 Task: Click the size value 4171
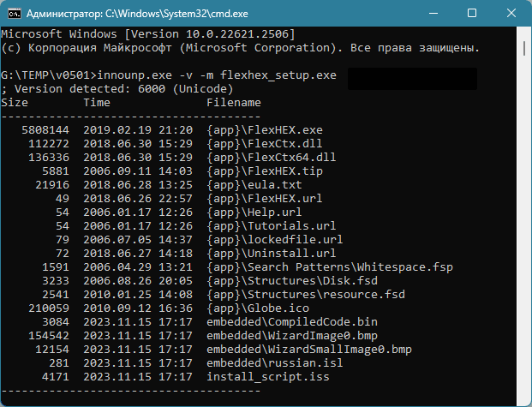click(56, 377)
